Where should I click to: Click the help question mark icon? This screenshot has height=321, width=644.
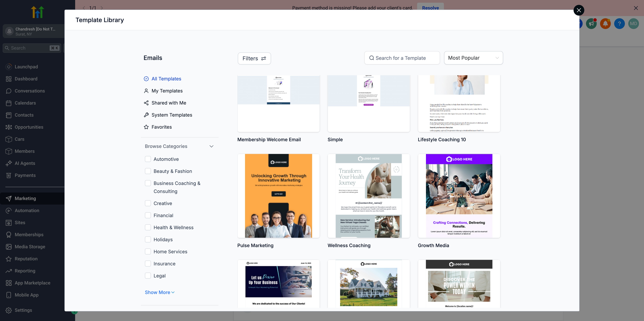[619, 24]
